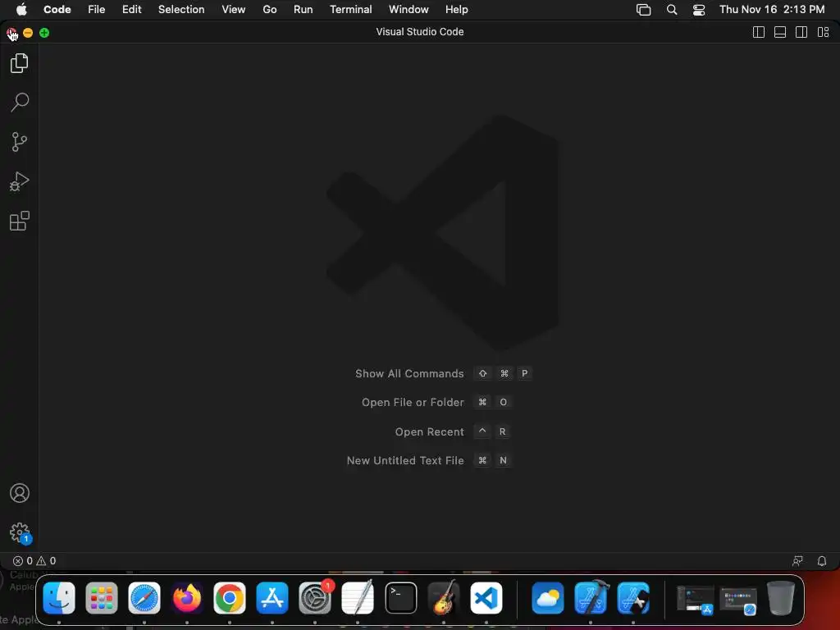
Task: Open Customize Layout button
Action: (824, 32)
